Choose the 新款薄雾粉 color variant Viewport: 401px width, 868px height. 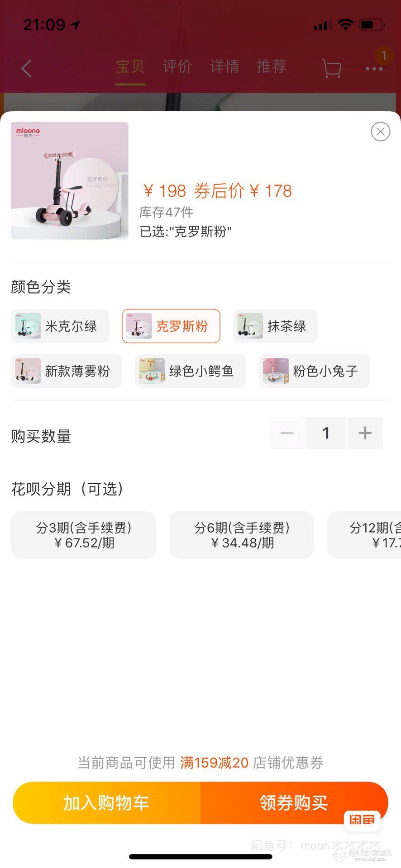(x=66, y=371)
